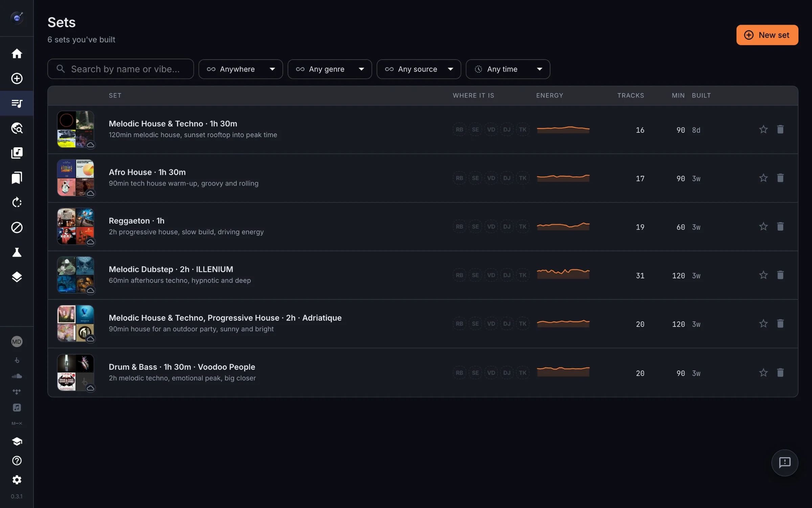Open the Reggaeton · 1h set title
Image resolution: width=812 pixels, height=508 pixels.
point(136,221)
